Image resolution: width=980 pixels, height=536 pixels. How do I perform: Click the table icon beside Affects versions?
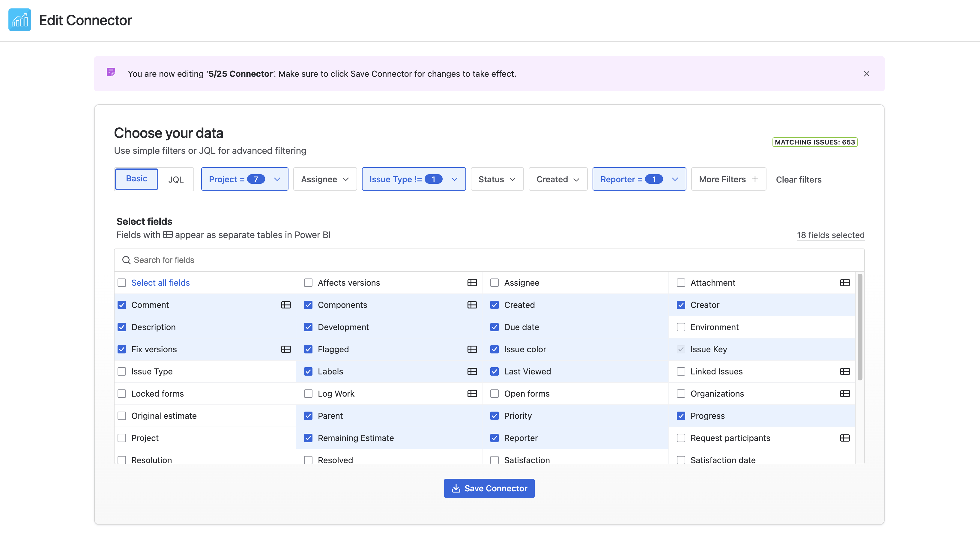(x=472, y=283)
